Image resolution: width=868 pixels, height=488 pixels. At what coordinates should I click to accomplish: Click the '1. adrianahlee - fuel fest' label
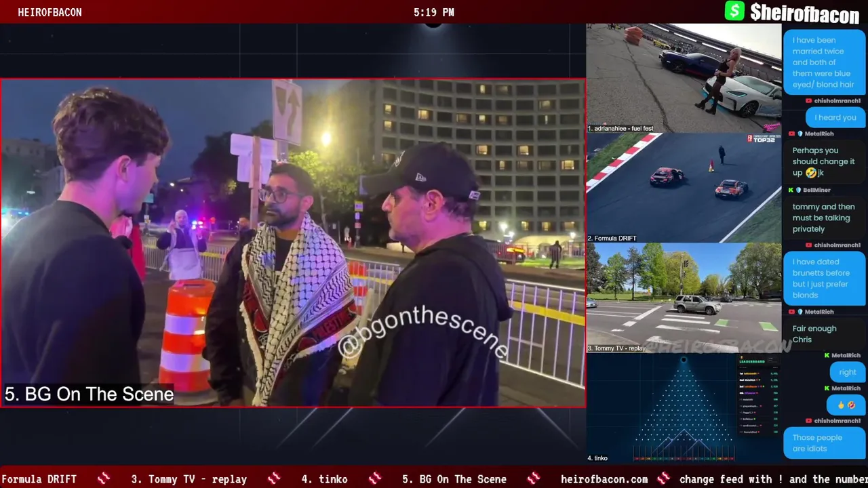pyautogui.click(x=620, y=128)
